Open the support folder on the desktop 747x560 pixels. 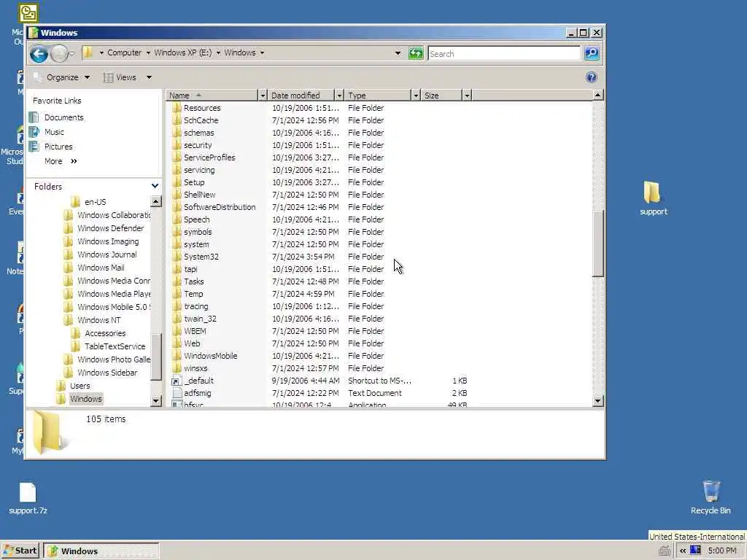point(653,198)
